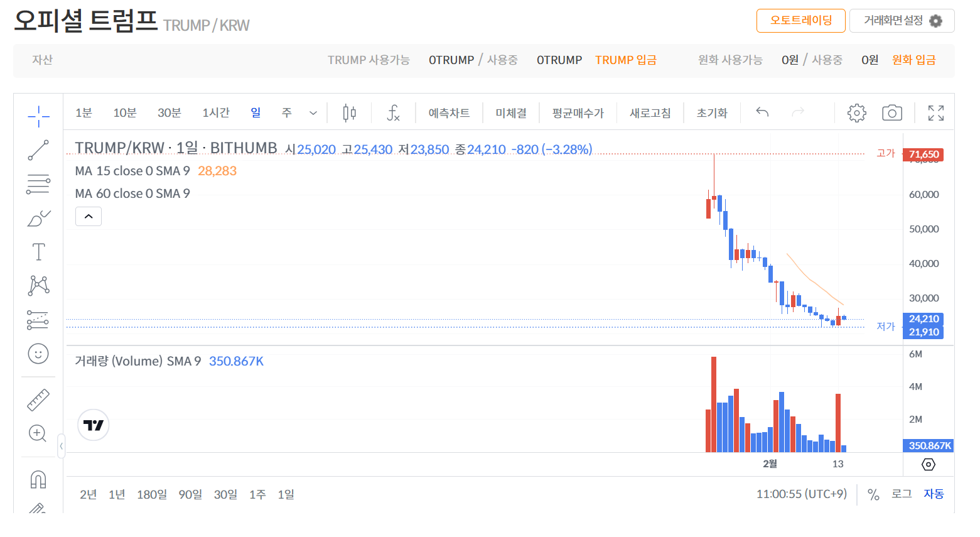This screenshot has height=537, width=980.
Task: Toggle 미체결 orders display
Action: 511,113
